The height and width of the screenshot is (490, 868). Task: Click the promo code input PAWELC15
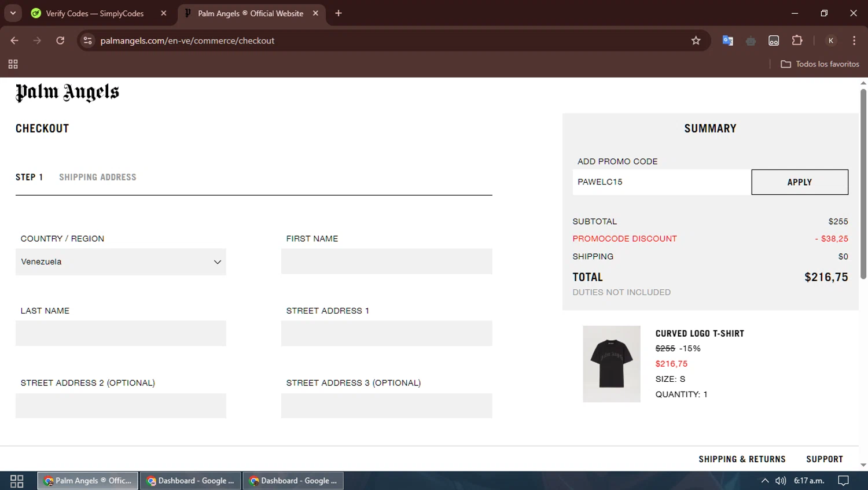(661, 182)
